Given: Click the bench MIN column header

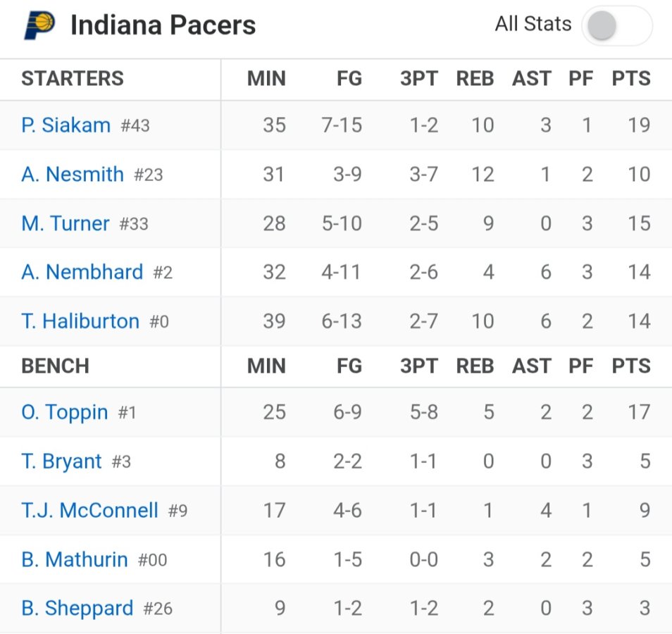Looking at the screenshot, I should [x=266, y=366].
